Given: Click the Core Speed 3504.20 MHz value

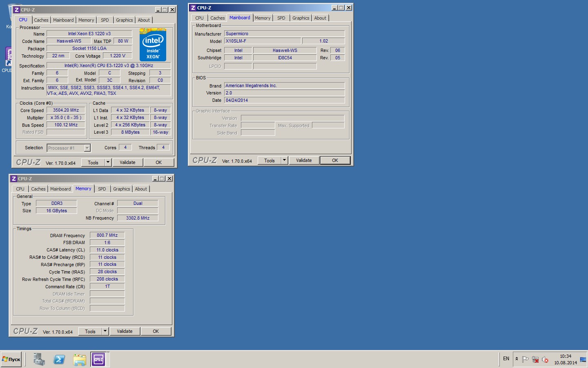Looking at the screenshot, I should pyautogui.click(x=66, y=110).
